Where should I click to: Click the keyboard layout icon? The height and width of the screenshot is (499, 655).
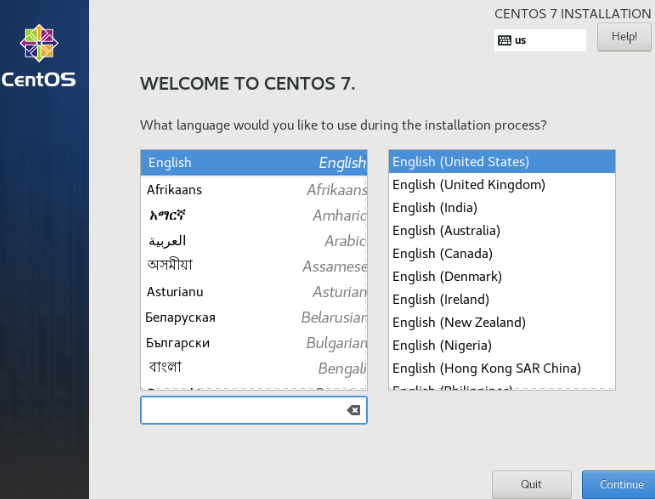coord(504,41)
